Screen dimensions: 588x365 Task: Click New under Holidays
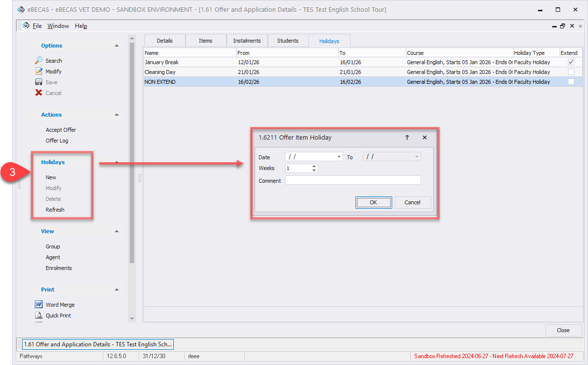coord(51,177)
